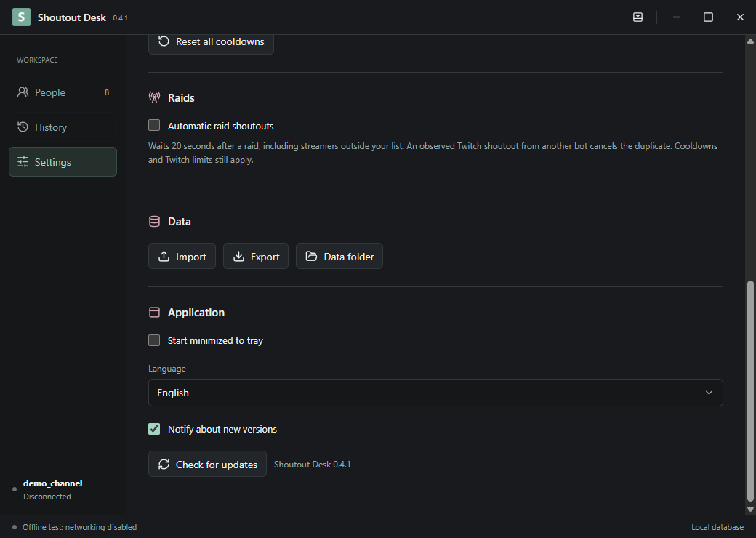The image size is (756, 538).
Task: Click Offline test: networking disabled status
Action: [79, 527]
